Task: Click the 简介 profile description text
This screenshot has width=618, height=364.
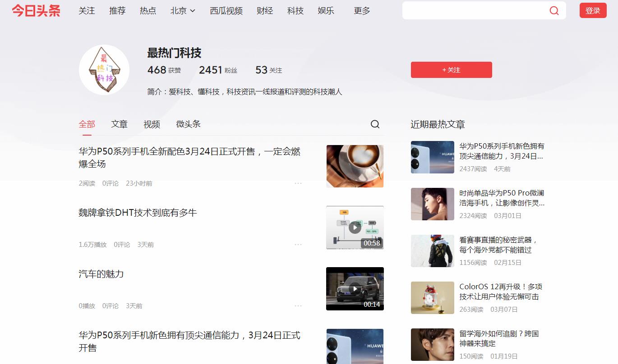Action: [244, 92]
